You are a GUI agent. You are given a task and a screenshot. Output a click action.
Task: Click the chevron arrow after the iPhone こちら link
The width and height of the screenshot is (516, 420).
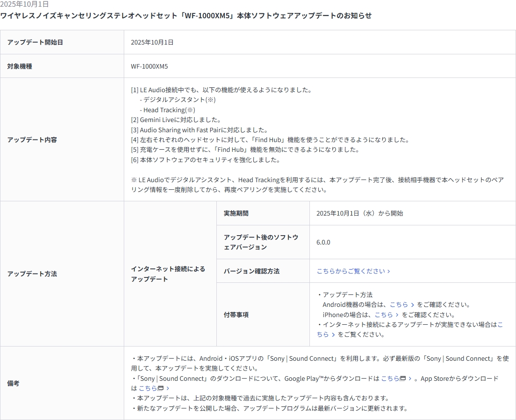tap(397, 315)
